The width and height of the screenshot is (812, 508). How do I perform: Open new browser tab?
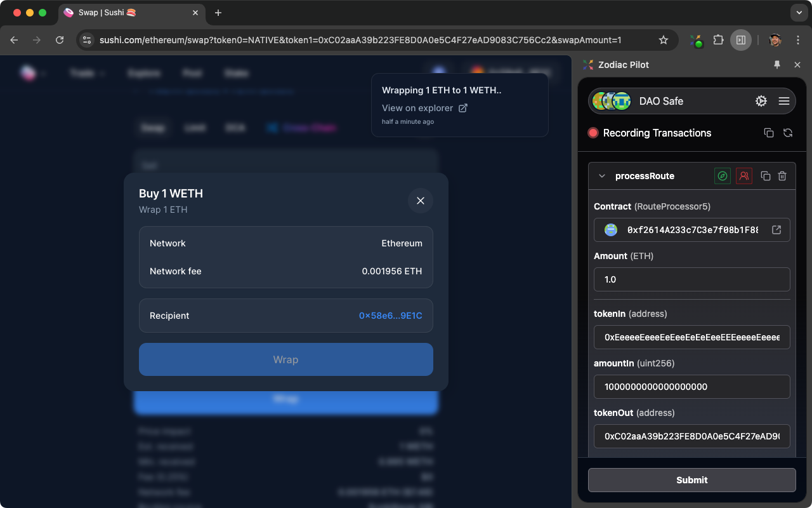[218, 13]
